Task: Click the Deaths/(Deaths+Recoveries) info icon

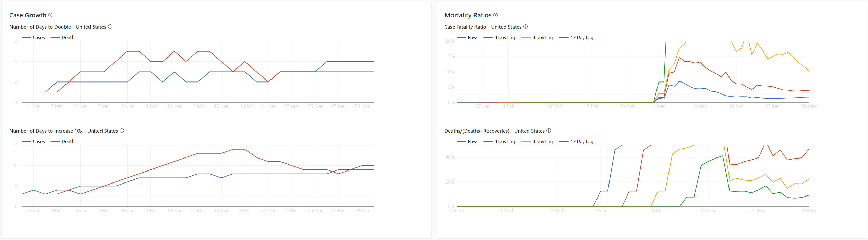Action: [x=549, y=131]
